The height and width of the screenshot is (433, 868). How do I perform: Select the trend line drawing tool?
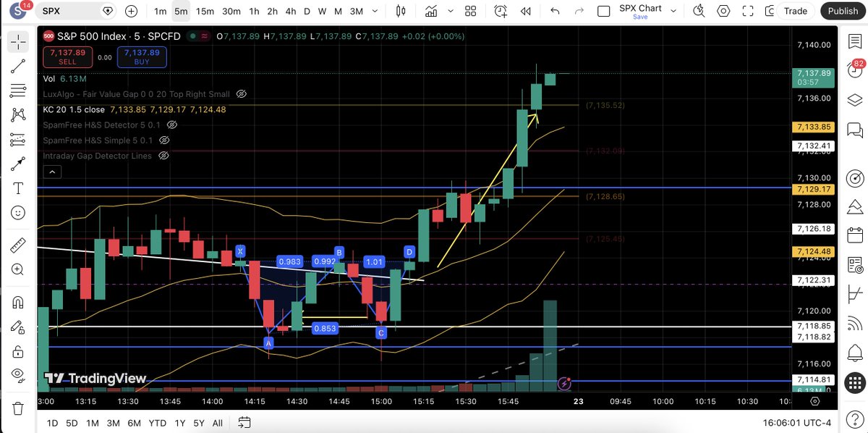tap(18, 66)
